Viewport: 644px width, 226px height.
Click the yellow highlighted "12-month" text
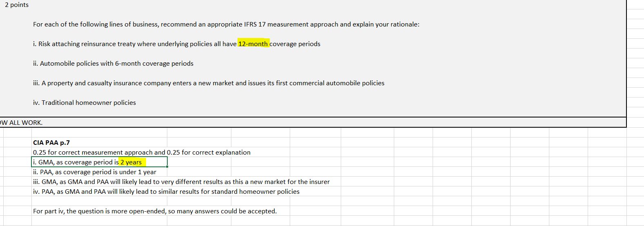click(x=253, y=44)
